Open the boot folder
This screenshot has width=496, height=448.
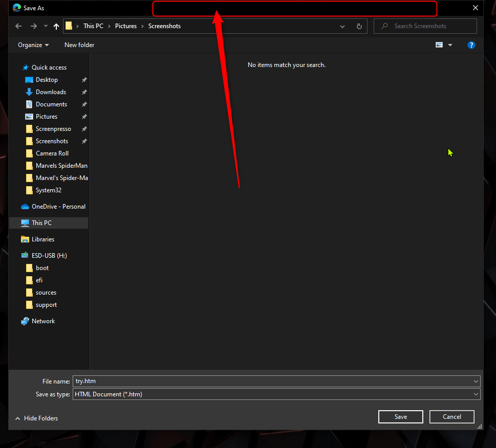(42, 268)
